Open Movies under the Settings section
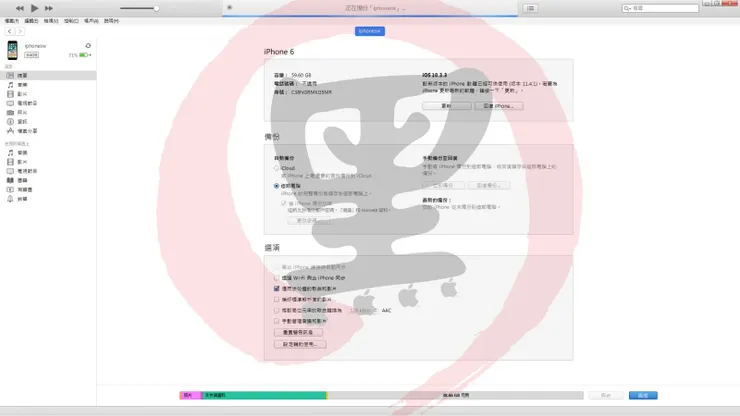 [x=48, y=94]
